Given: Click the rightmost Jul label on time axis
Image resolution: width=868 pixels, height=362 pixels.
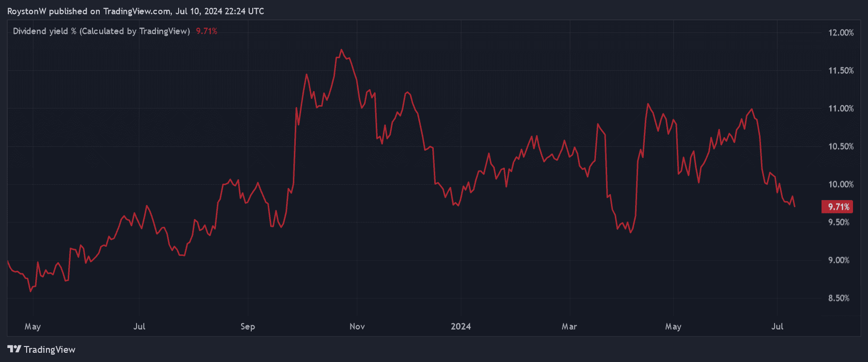Looking at the screenshot, I should tap(777, 326).
